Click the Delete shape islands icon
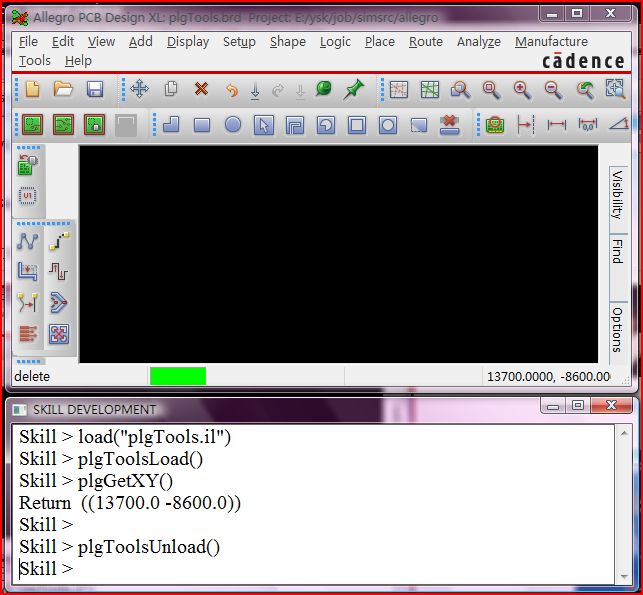 pos(449,125)
